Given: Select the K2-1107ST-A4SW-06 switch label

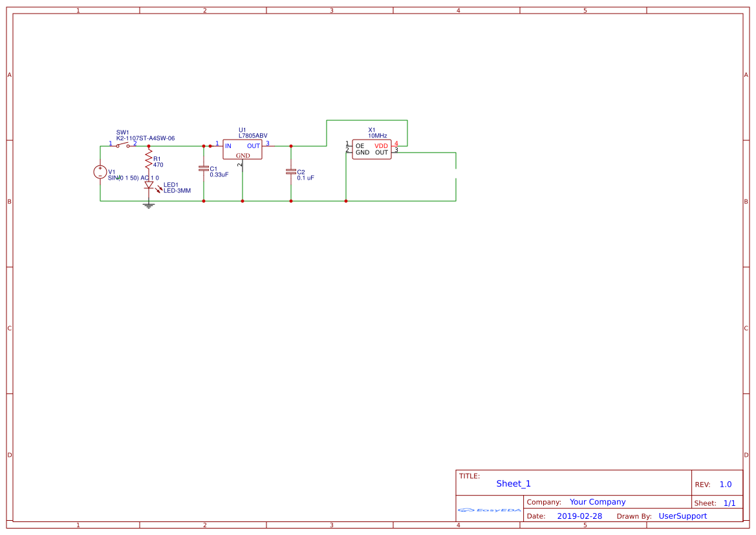Looking at the screenshot, I should tap(146, 138).
